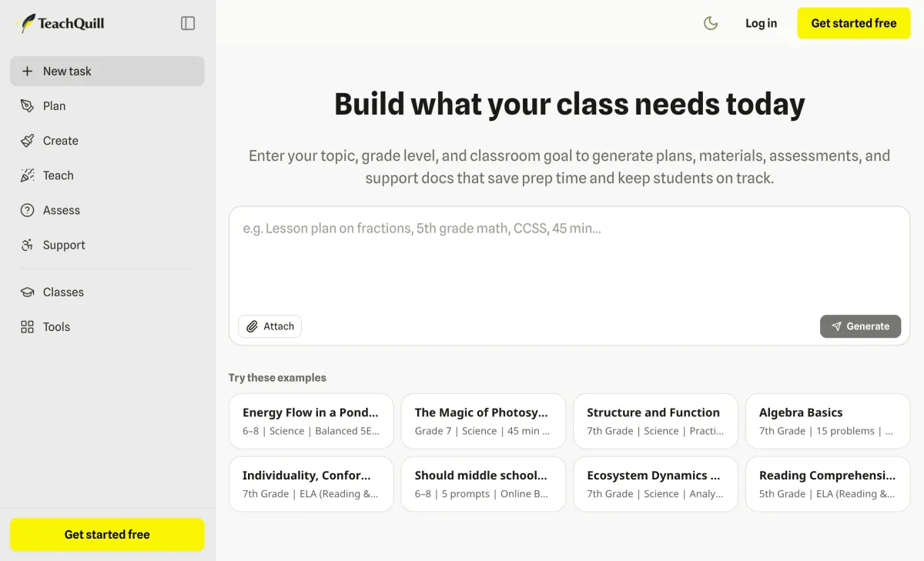924x561 pixels.
Task: Click the Classes graduation cap icon
Action: pyautogui.click(x=27, y=292)
